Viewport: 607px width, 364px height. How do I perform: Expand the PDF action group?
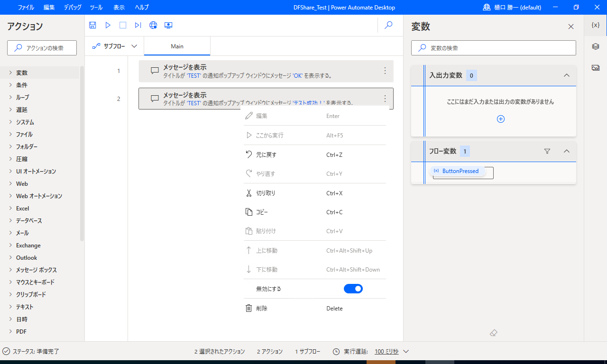pos(11,331)
